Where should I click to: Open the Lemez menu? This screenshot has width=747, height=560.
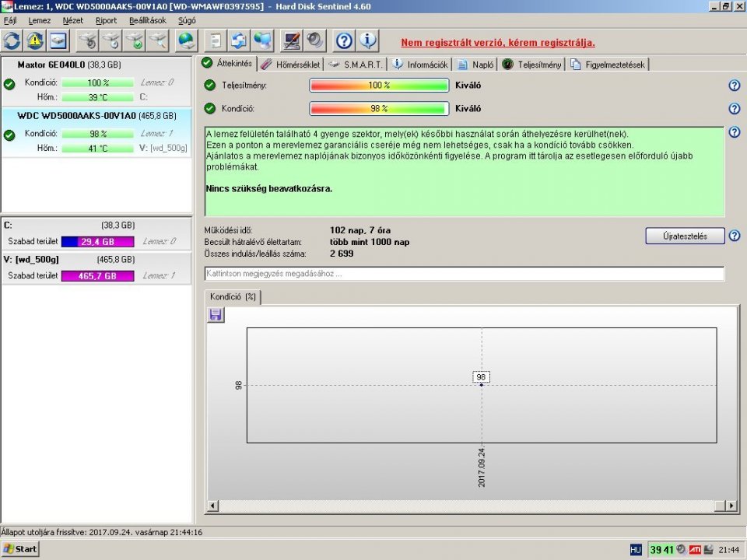(40, 20)
